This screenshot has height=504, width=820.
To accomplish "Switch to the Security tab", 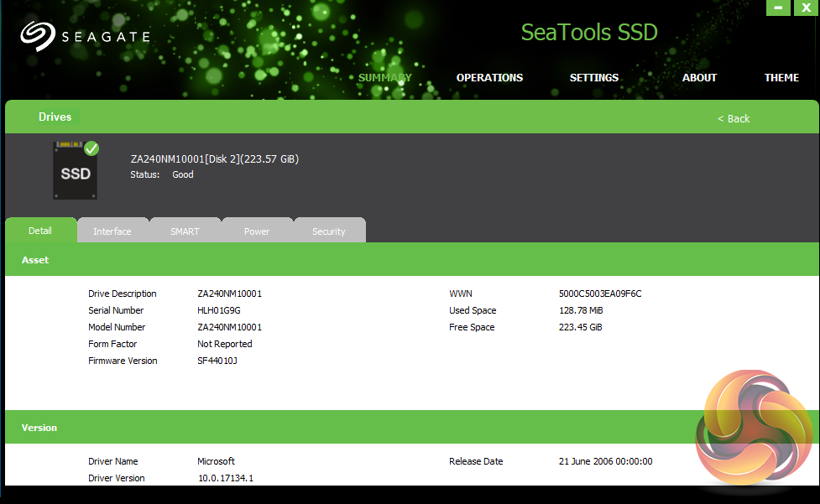I will (329, 231).
